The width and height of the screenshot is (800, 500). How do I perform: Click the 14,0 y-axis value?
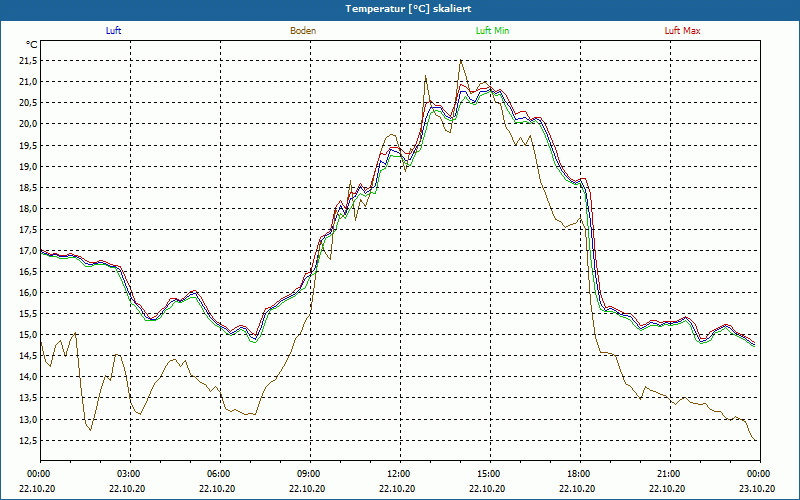(28, 377)
